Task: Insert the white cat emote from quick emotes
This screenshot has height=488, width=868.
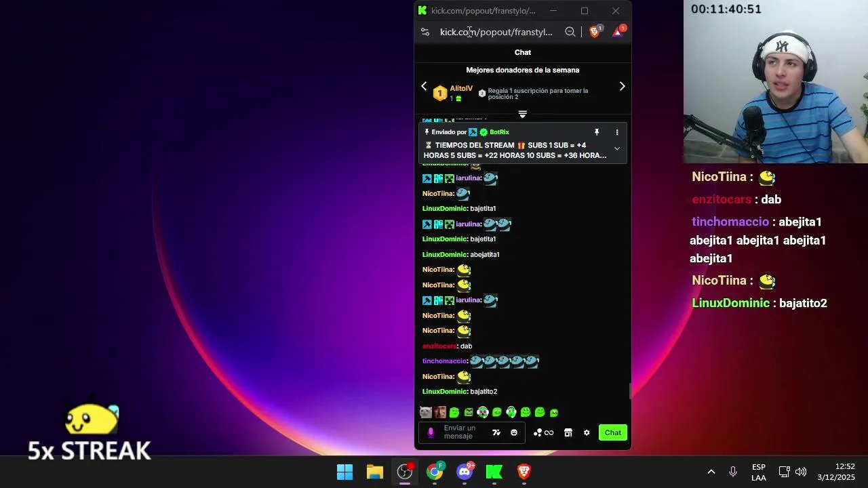Action: 426,412
